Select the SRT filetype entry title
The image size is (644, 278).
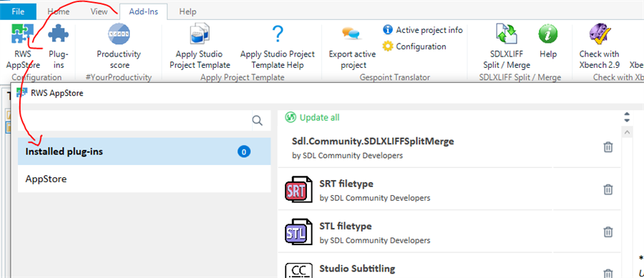click(346, 183)
